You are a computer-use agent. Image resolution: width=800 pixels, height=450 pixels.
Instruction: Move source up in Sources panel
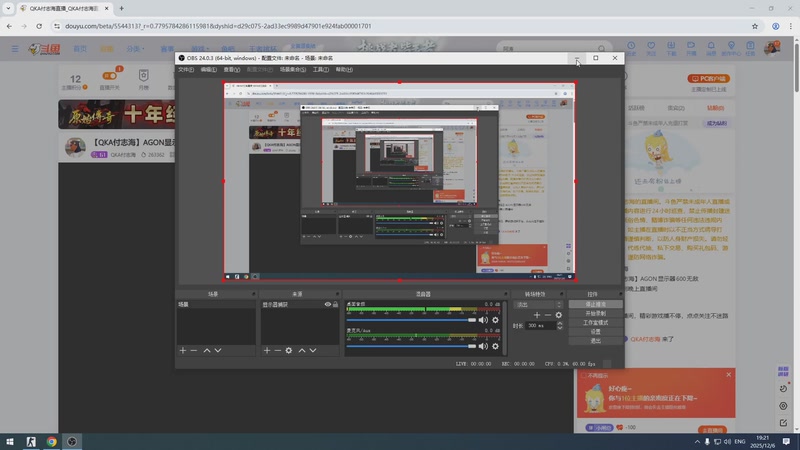(302, 351)
